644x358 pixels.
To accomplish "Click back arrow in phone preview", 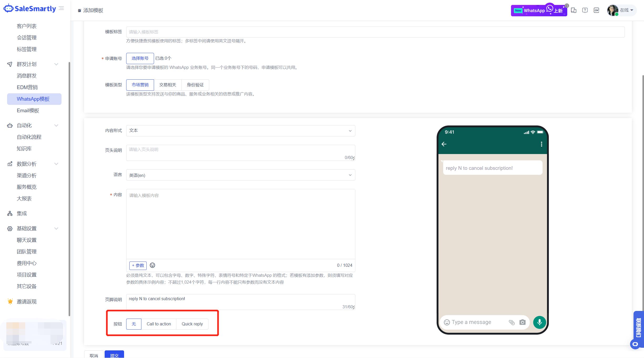I will (444, 144).
